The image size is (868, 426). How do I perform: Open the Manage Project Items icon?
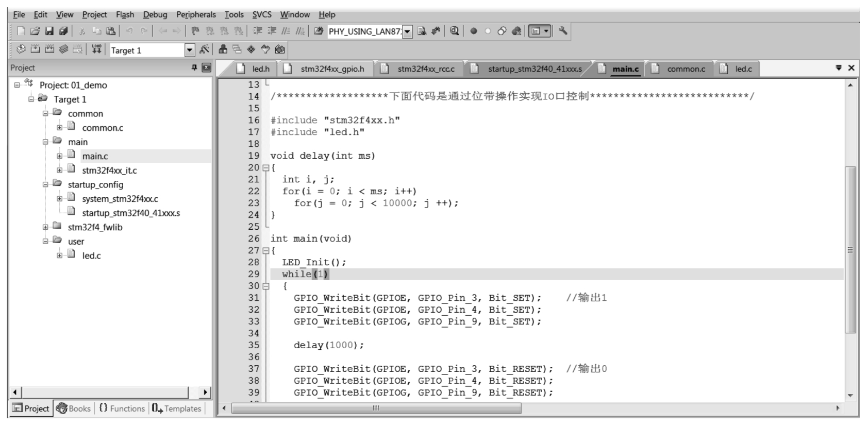(x=223, y=49)
